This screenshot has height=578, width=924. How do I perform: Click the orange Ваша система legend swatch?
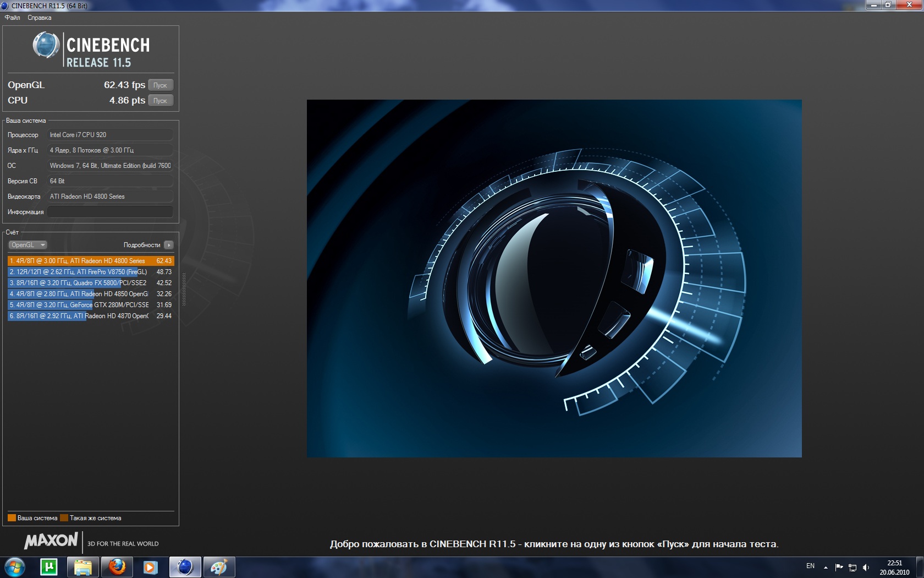[x=12, y=518]
